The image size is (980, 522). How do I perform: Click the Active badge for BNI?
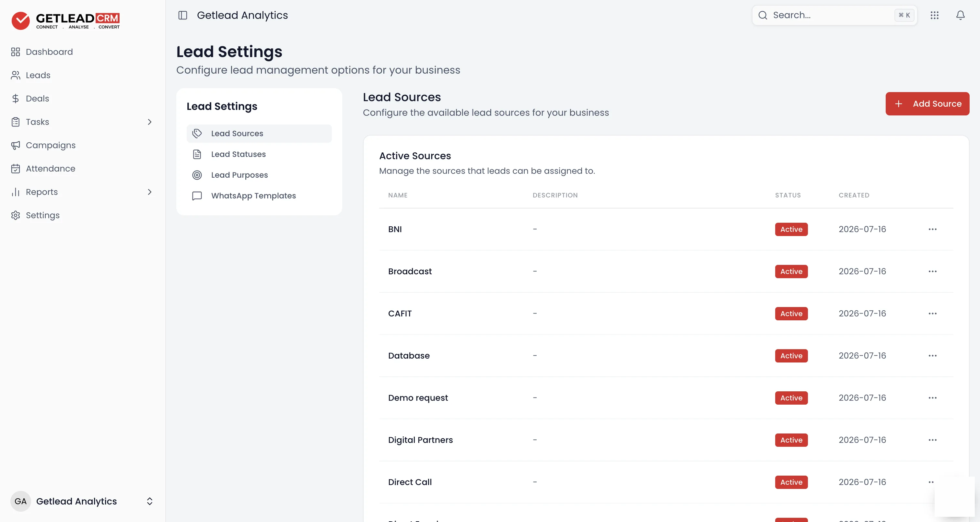tap(791, 229)
